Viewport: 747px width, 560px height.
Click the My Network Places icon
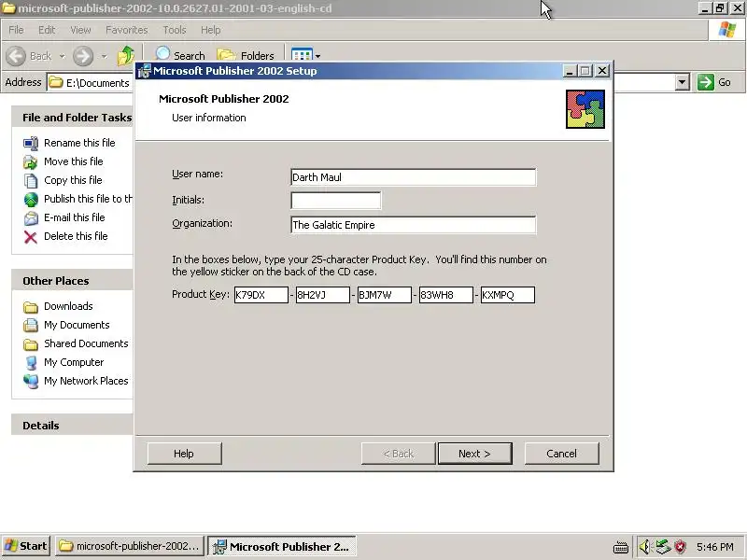[x=31, y=381]
